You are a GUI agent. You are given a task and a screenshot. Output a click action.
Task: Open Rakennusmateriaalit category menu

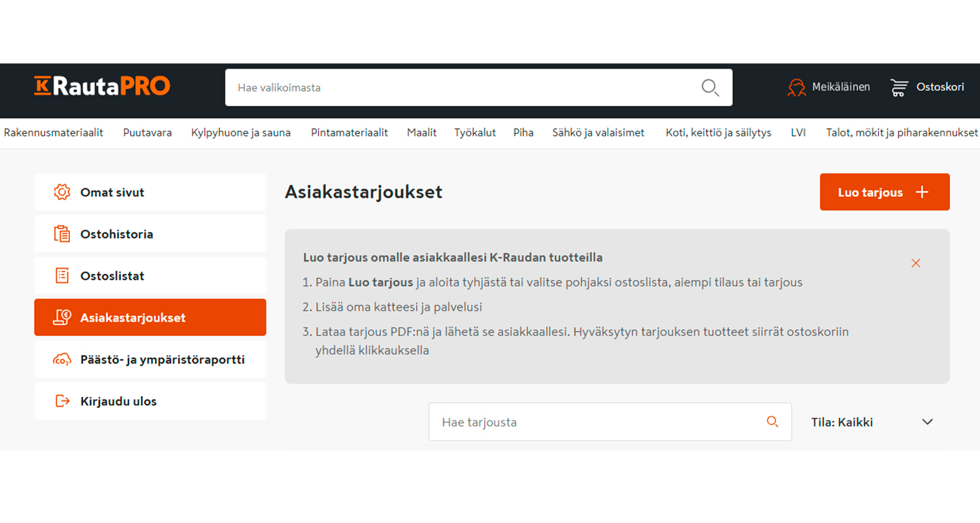point(54,133)
